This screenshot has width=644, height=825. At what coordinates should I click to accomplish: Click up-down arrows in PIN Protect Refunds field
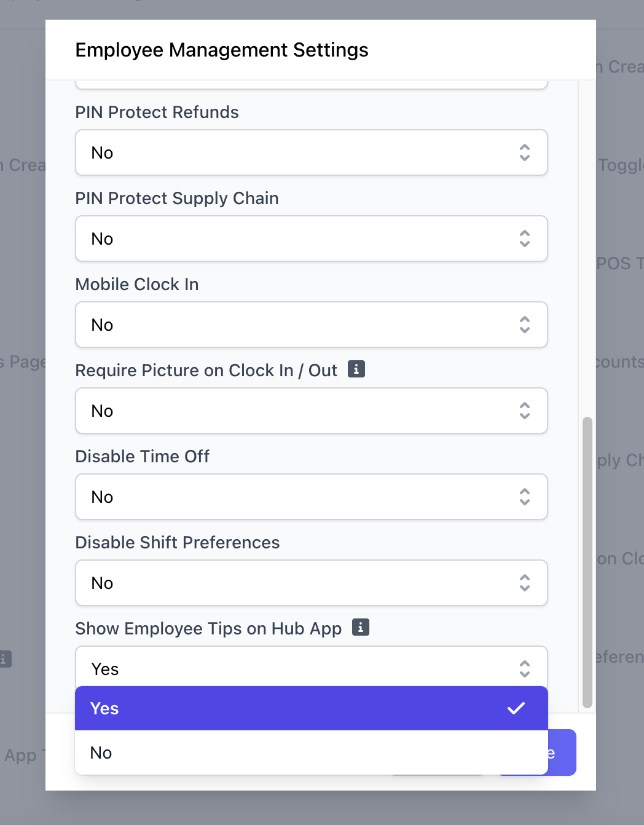(x=524, y=152)
